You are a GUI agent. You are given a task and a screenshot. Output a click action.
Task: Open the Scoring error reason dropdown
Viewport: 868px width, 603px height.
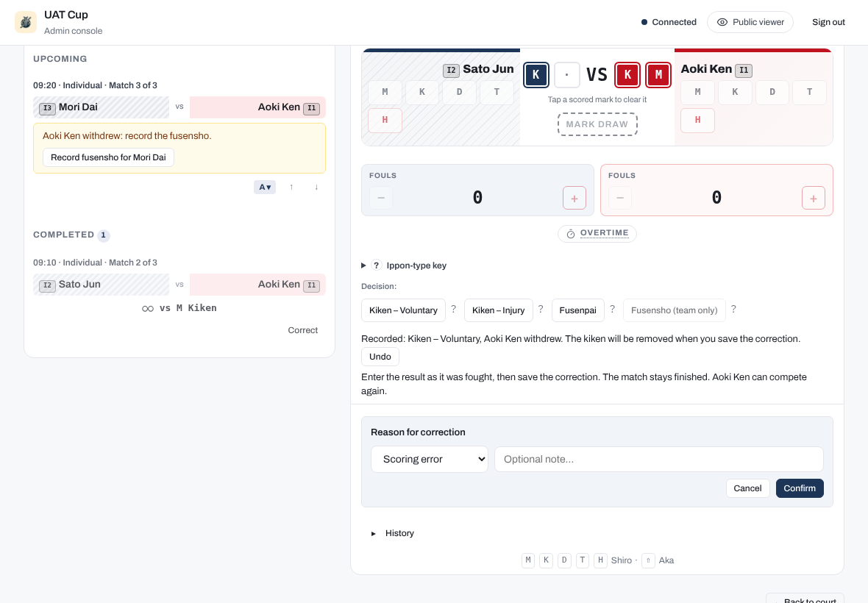click(430, 459)
